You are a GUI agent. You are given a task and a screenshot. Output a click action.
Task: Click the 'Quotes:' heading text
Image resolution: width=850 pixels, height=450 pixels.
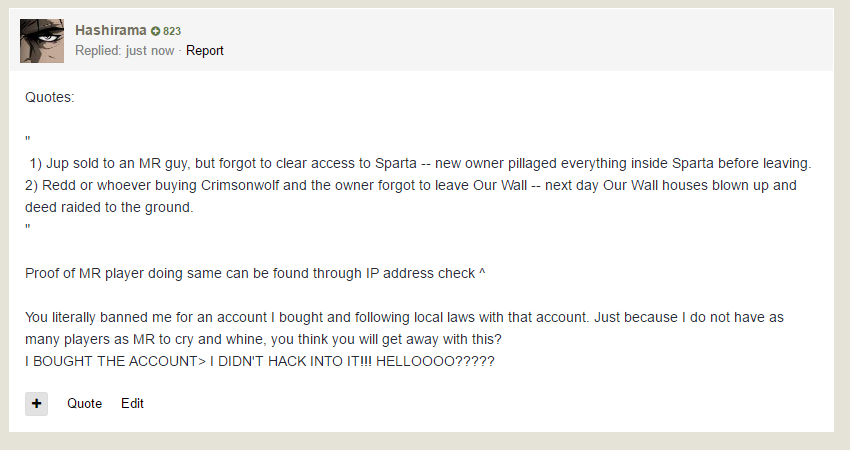pos(50,98)
